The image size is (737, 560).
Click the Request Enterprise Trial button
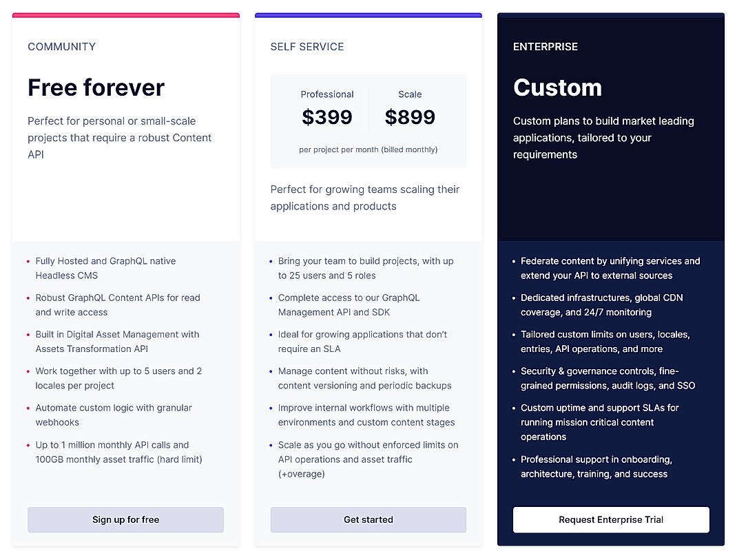(x=610, y=519)
